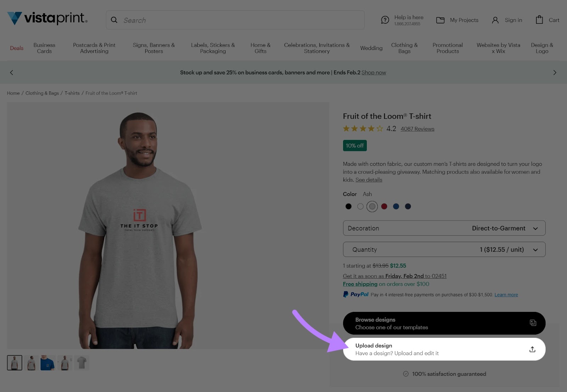This screenshot has width=567, height=392.
Task: Click the Help question mark icon
Action: pyautogui.click(x=385, y=19)
